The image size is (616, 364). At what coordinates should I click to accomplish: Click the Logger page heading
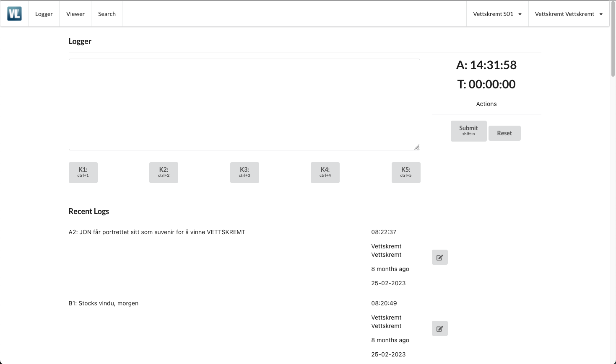coord(80,41)
